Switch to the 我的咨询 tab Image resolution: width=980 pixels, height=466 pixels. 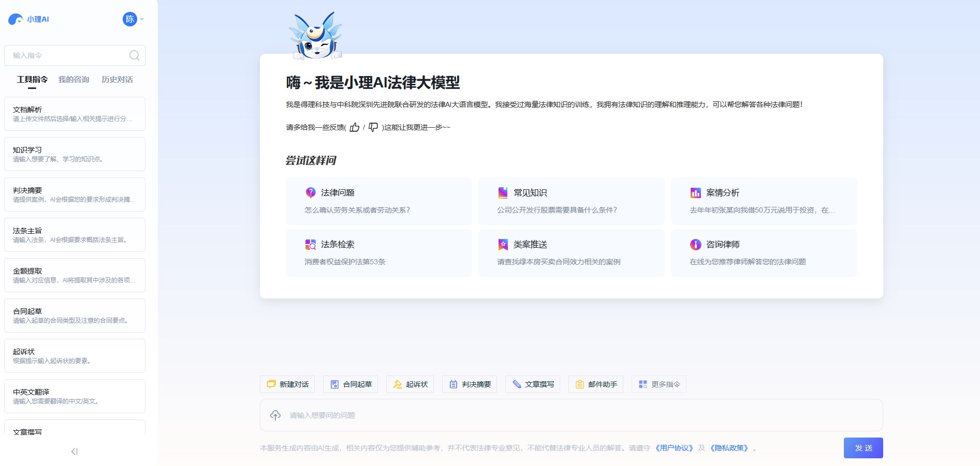click(x=73, y=80)
